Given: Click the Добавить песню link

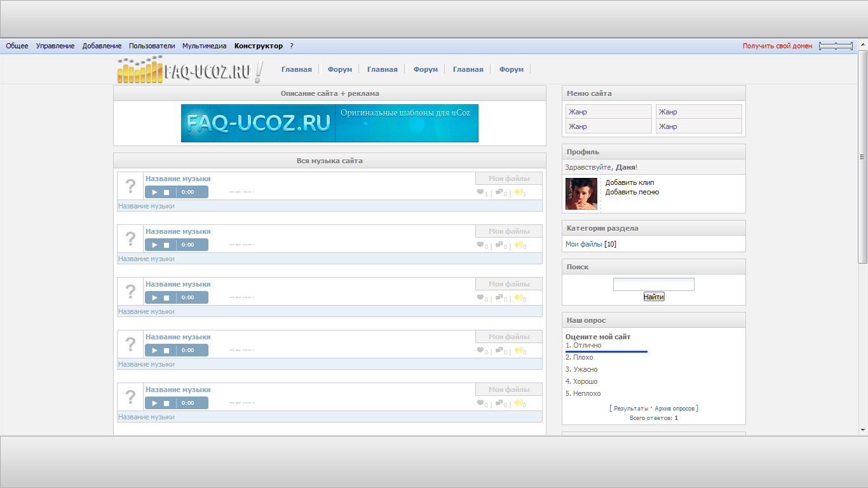Looking at the screenshot, I should 632,192.
